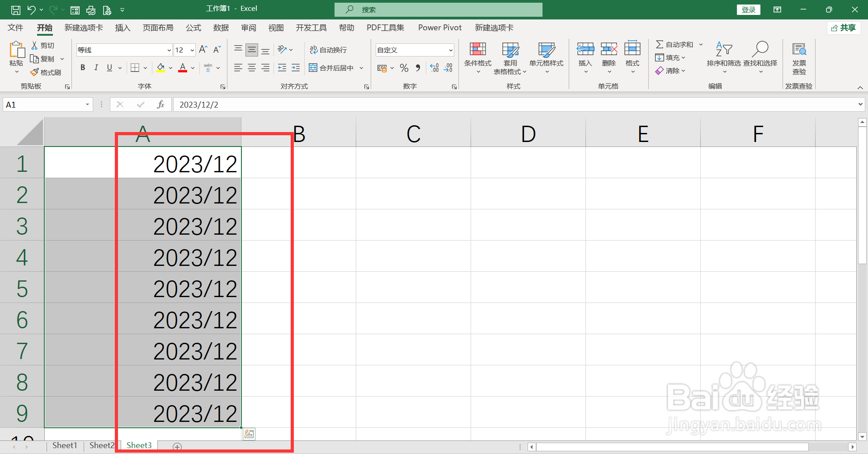Viewport: 868px width, 454px height.
Task: Toggle Align Left horizontal alignment
Action: pos(238,68)
